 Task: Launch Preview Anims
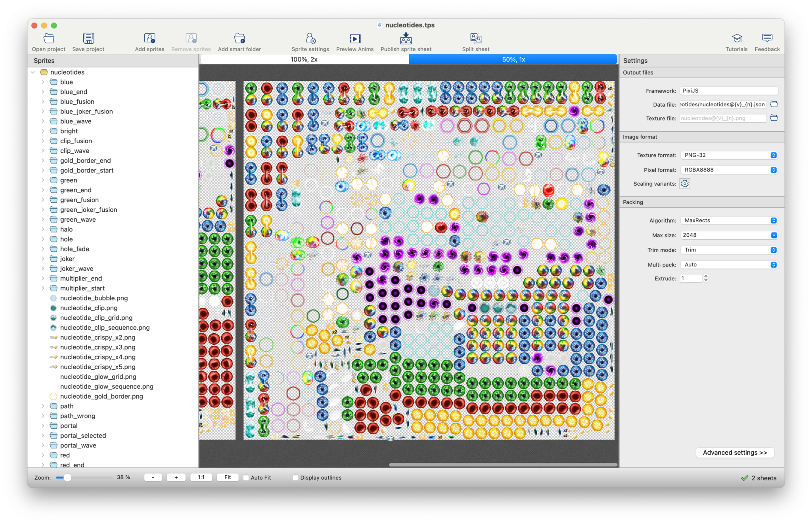pos(355,42)
